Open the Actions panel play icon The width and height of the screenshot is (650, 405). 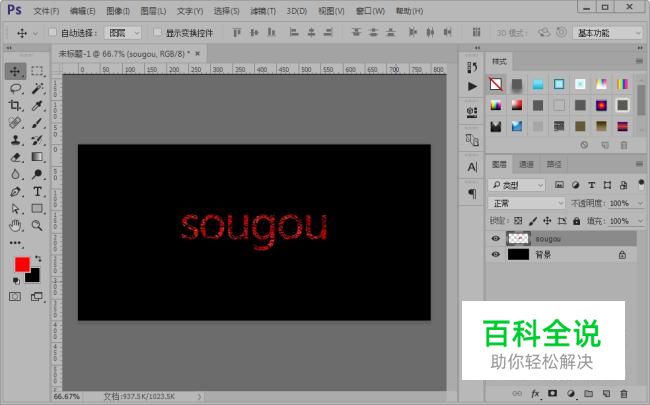coord(472,86)
